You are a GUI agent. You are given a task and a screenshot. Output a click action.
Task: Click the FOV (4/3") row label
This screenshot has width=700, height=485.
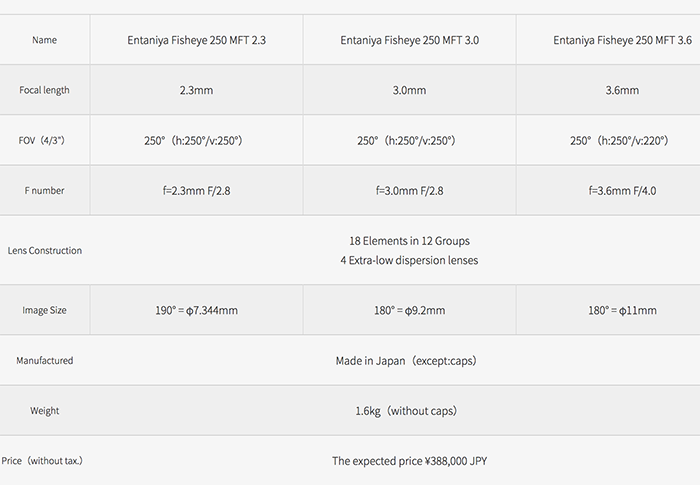pos(44,140)
